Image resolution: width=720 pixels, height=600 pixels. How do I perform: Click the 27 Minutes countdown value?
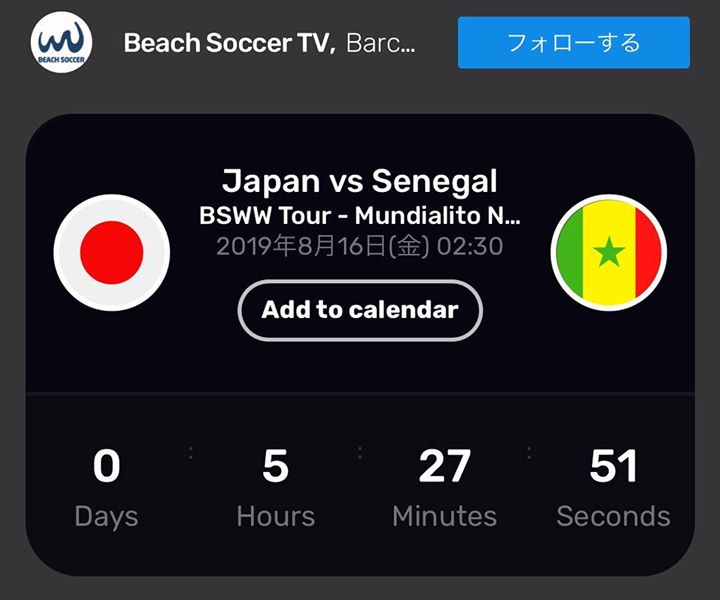coord(444,466)
